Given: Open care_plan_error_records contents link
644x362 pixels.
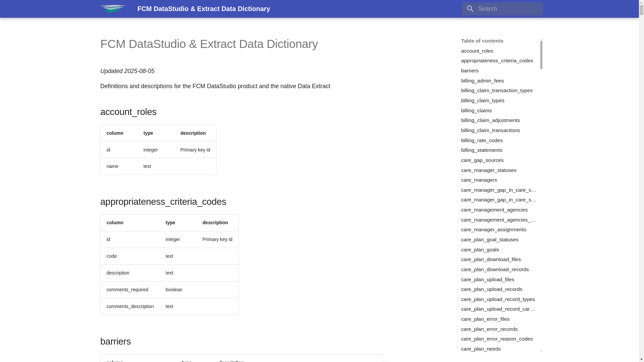Looking at the screenshot, I should [489, 329].
